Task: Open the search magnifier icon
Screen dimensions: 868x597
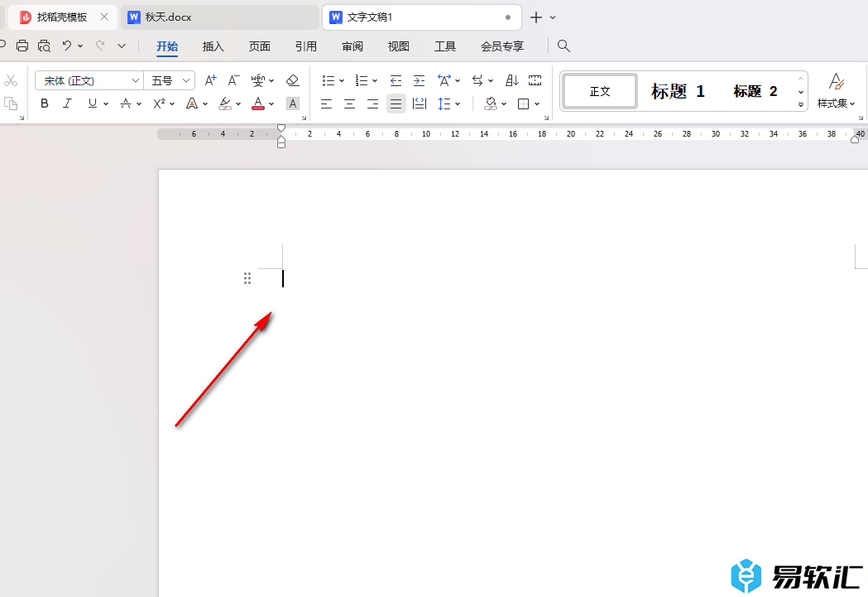Action: point(563,46)
